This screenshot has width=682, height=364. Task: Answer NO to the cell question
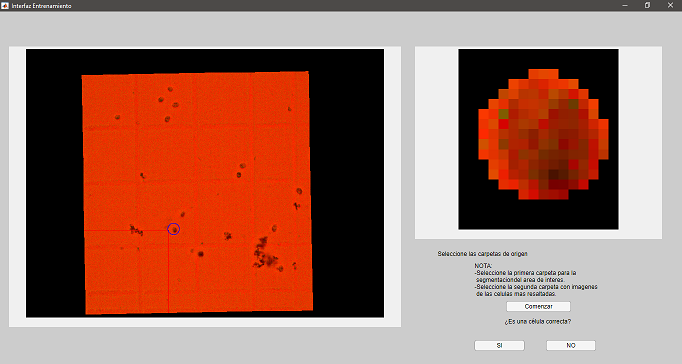[571, 345]
